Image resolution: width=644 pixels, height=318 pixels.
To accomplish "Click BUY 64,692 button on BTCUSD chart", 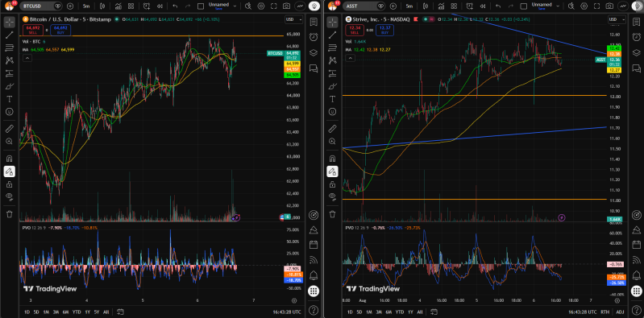I will [x=60, y=30].
